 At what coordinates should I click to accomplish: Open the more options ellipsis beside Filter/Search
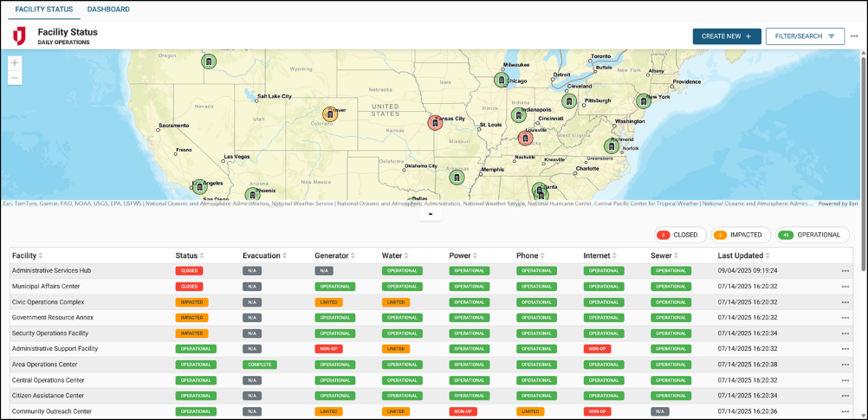[x=854, y=36]
